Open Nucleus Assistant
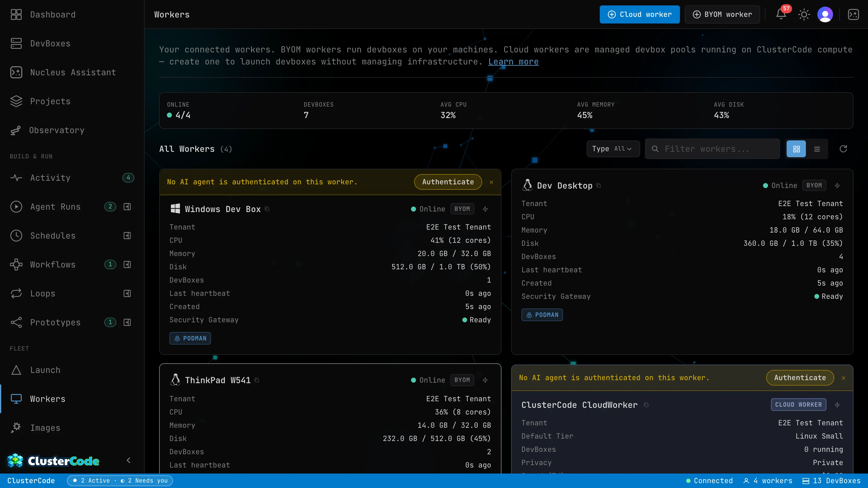Image resolution: width=868 pixels, height=488 pixels. [x=72, y=72]
